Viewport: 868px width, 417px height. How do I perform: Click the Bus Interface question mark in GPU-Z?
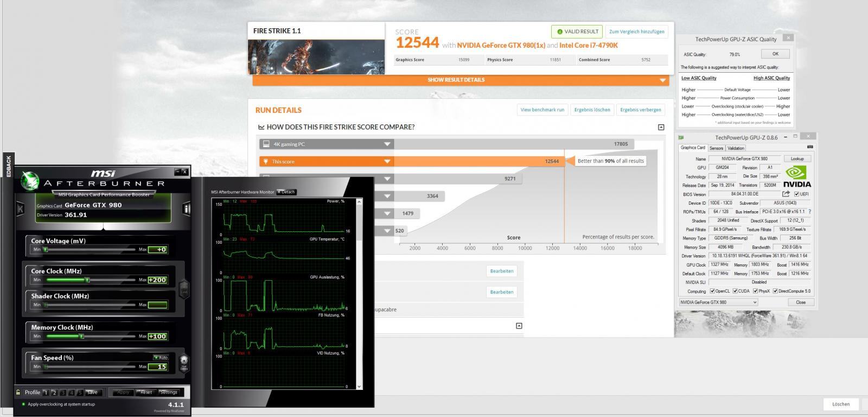click(809, 212)
